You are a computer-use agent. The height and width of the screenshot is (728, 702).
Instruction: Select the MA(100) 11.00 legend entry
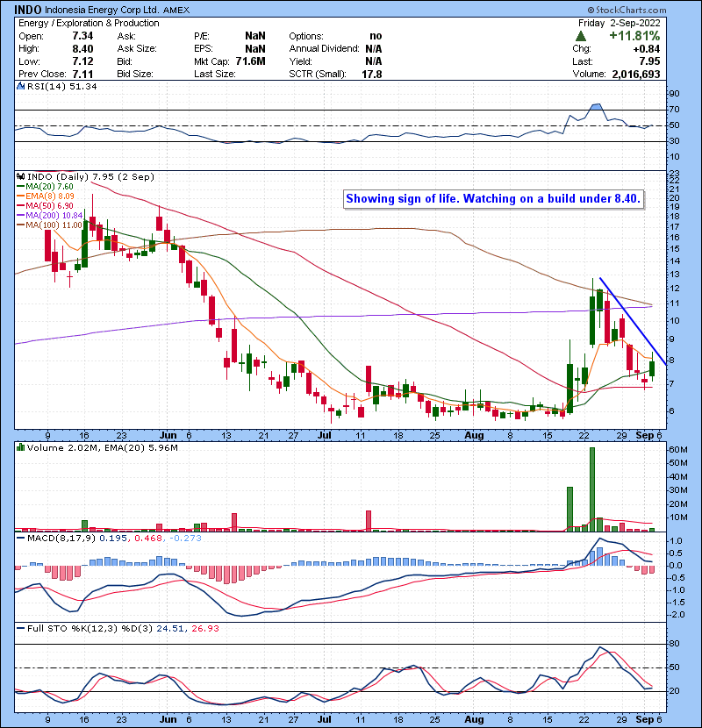tap(49, 225)
